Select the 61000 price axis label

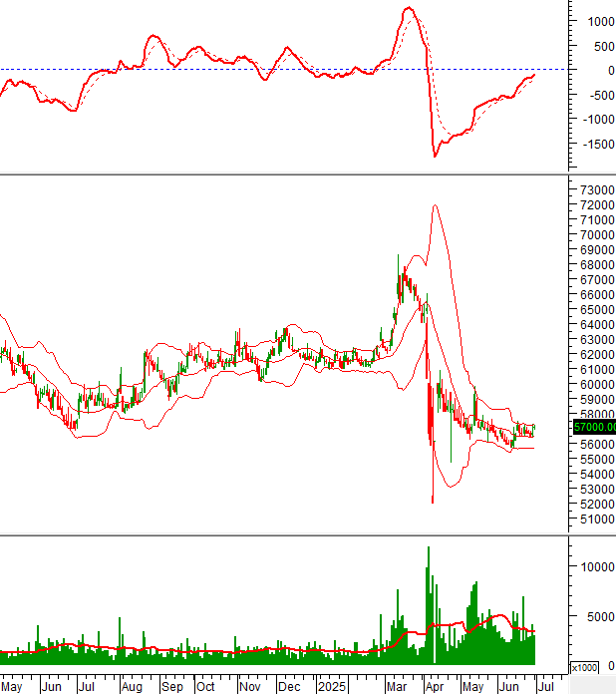(x=597, y=370)
